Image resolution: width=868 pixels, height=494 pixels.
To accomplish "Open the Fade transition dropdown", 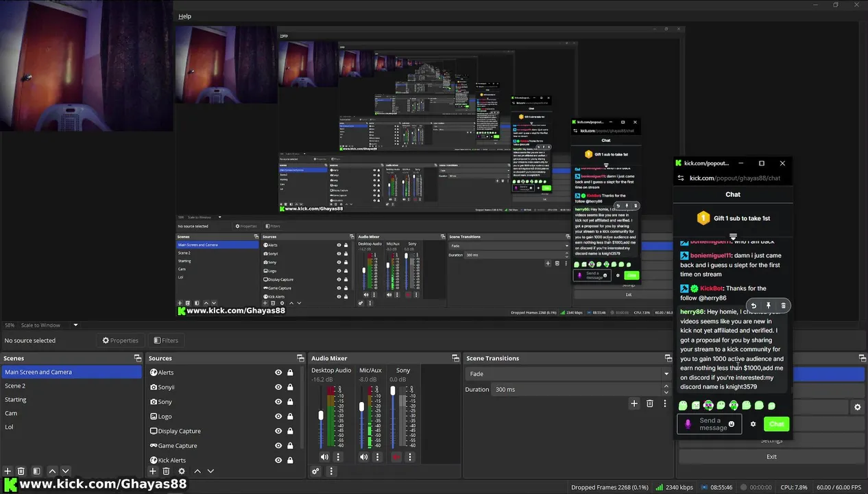I will pyautogui.click(x=568, y=374).
